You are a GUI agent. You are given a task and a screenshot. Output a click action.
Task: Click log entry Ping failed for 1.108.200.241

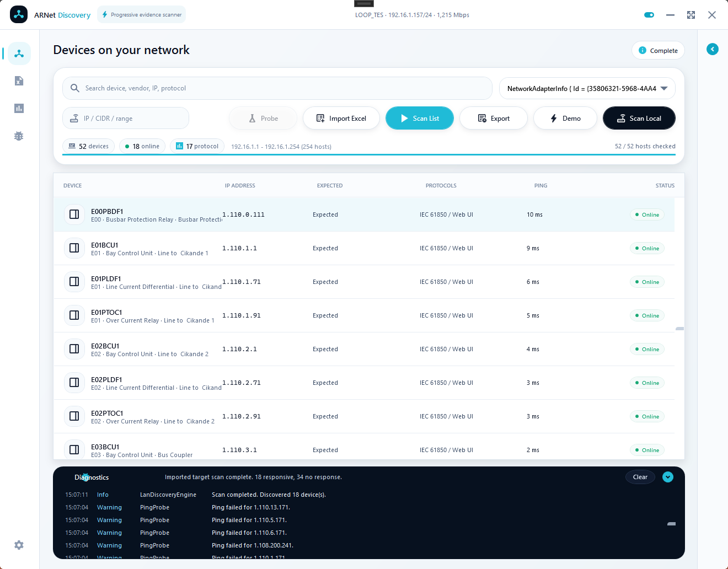[253, 545]
